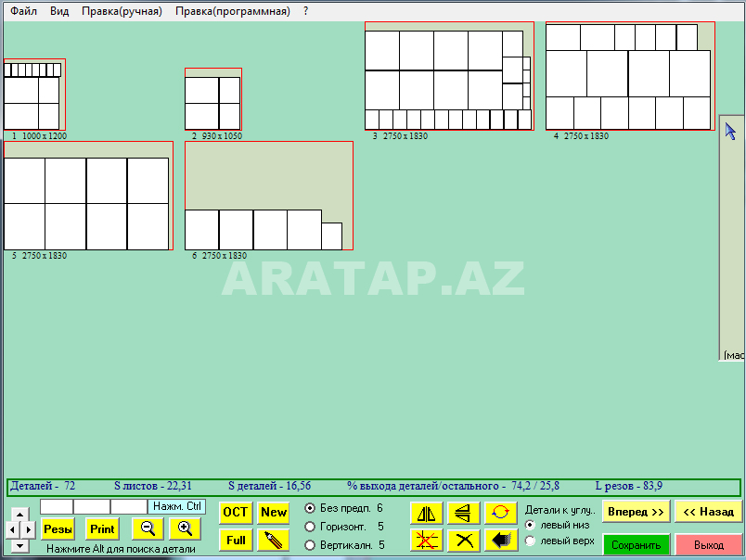Click the up arrow navigation button

19,515
